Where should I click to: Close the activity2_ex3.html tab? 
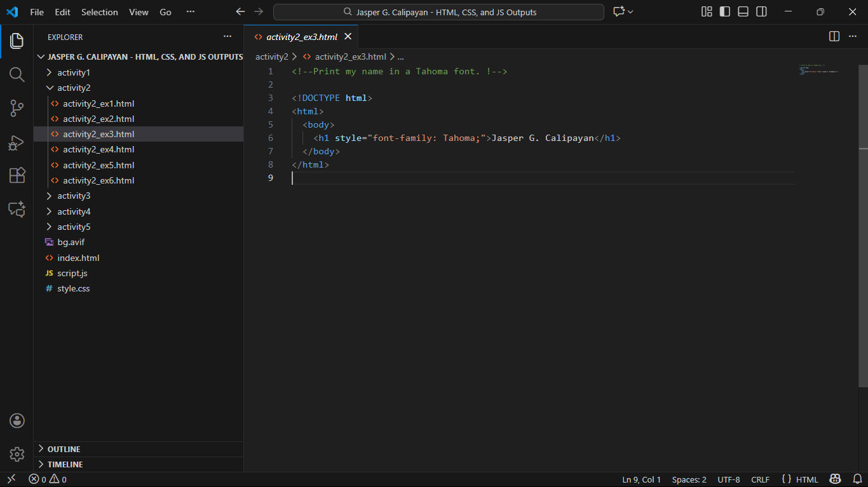[x=348, y=37]
